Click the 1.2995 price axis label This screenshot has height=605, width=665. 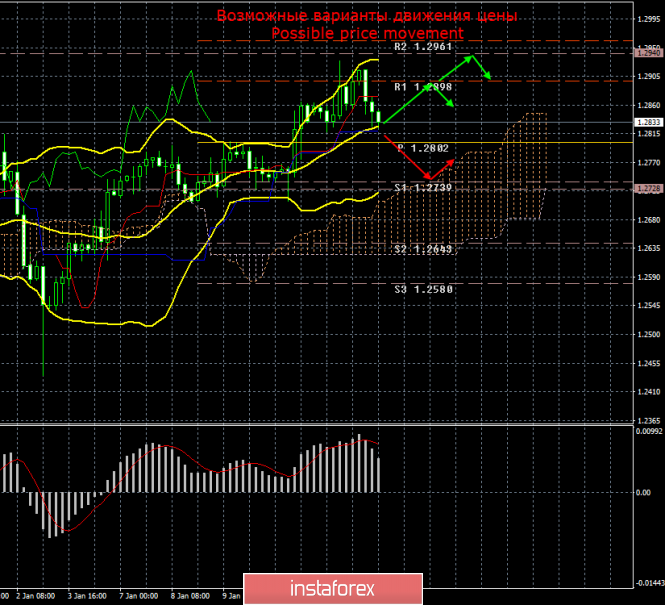[647, 18]
